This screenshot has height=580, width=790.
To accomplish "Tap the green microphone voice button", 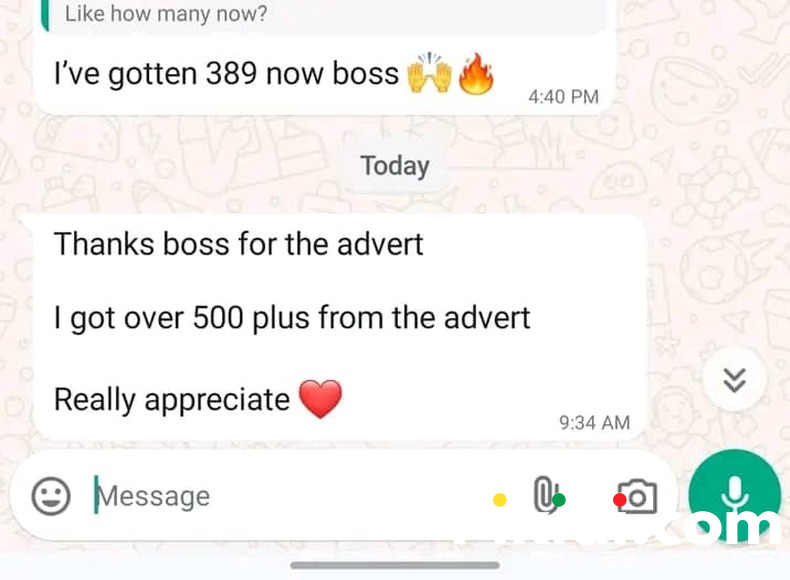I will (735, 495).
